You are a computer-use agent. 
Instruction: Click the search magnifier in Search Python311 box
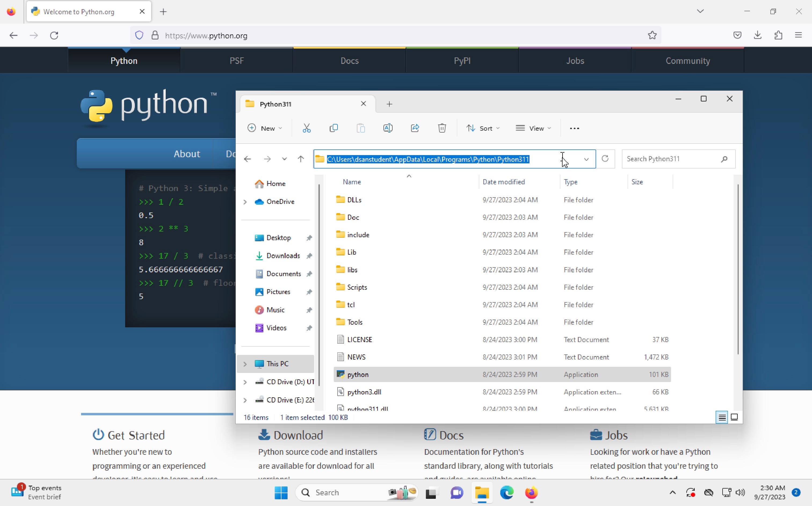pos(724,159)
